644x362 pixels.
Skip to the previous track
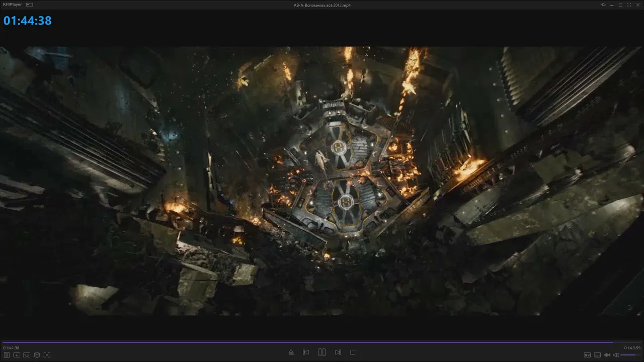pos(306,352)
